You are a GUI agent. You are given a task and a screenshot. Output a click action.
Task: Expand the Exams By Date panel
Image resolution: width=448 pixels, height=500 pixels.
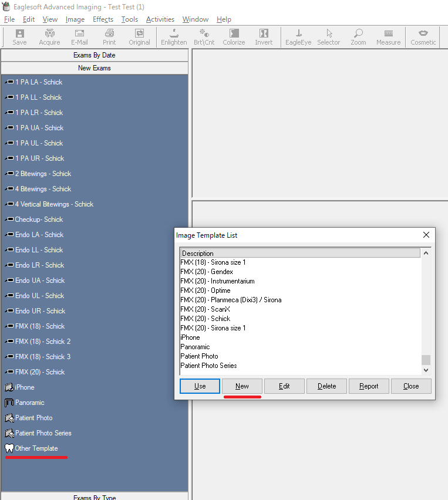pyautogui.click(x=95, y=55)
